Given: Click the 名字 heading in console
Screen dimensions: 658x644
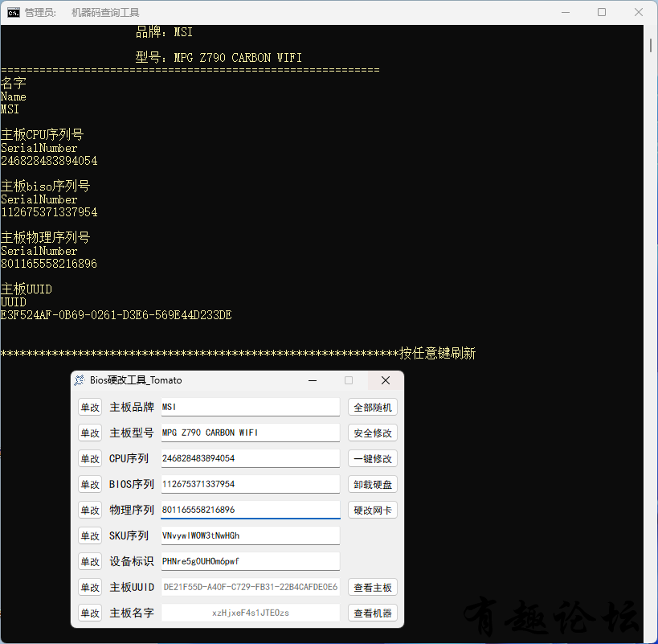Looking at the screenshot, I should [14, 83].
